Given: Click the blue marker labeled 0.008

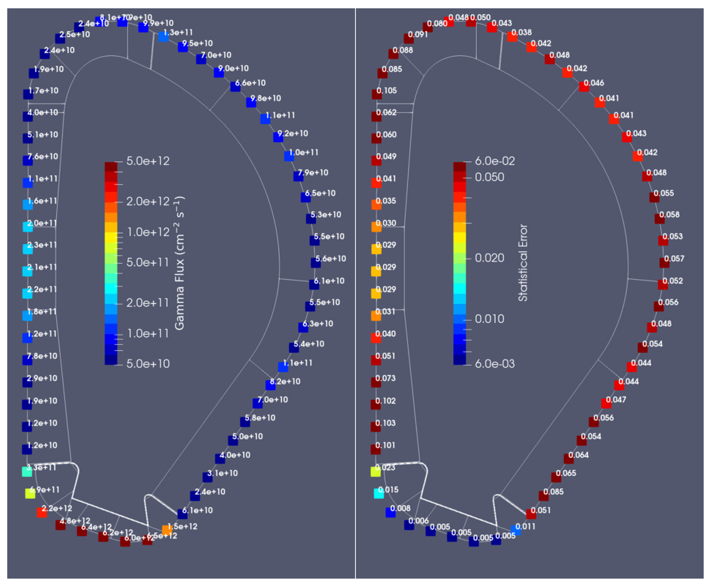Looking at the screenshot, I should [x=390, y=512].
